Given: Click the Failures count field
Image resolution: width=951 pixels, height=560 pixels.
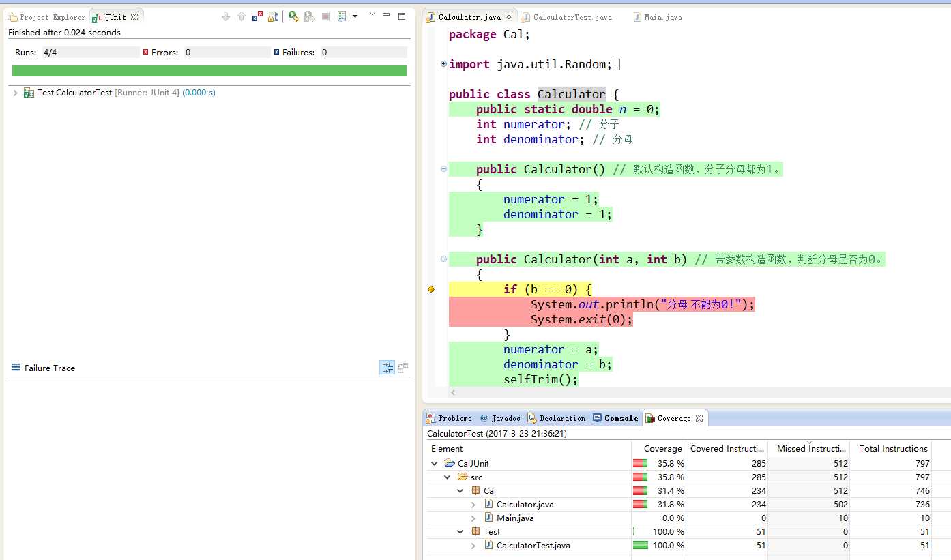Looking at the screenshot, I should pyautogui.click(x=364, y=52).
